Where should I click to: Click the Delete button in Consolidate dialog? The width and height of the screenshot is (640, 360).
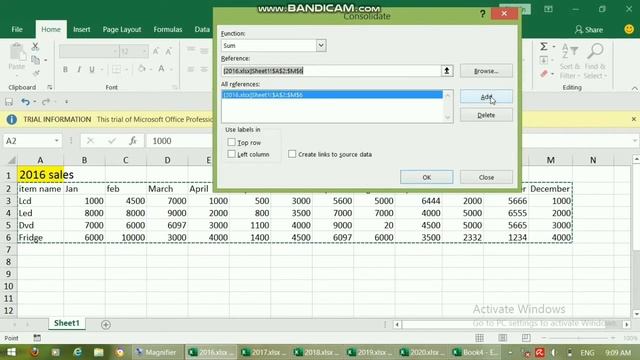coord(486,115)
